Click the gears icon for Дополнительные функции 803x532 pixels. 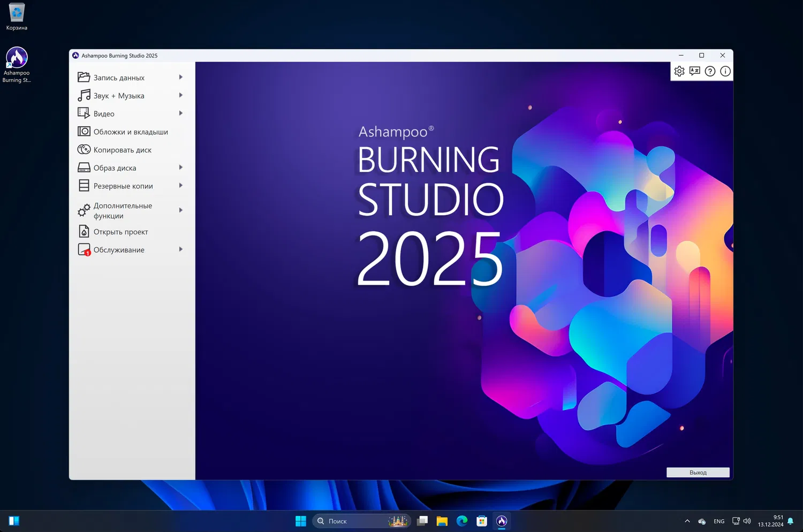point(84,210)
